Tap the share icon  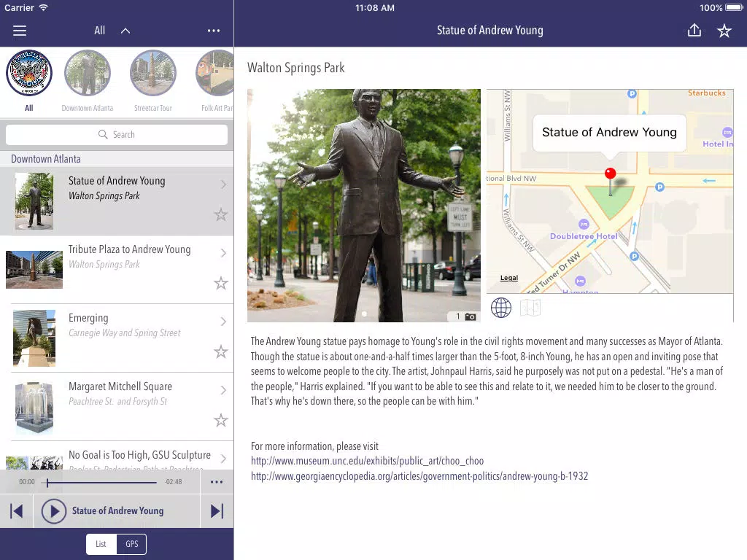(694, 31)
